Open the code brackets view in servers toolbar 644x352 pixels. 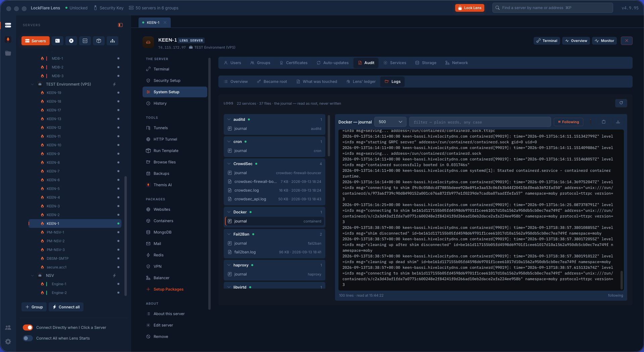coord(85,41)
